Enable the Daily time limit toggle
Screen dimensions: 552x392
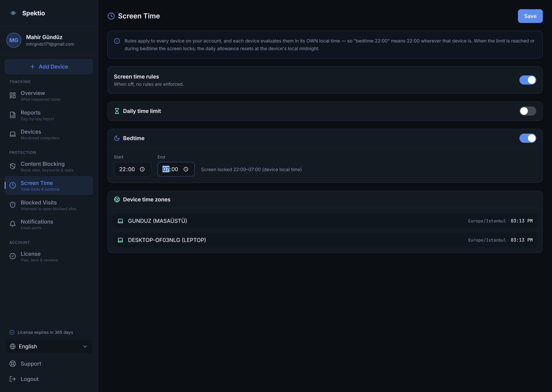528,111
